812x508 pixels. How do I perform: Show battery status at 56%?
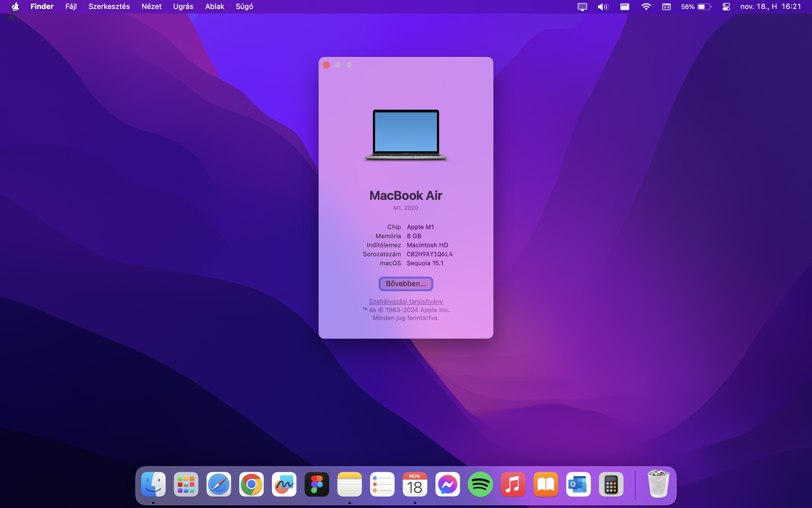(x=696, y=7)
